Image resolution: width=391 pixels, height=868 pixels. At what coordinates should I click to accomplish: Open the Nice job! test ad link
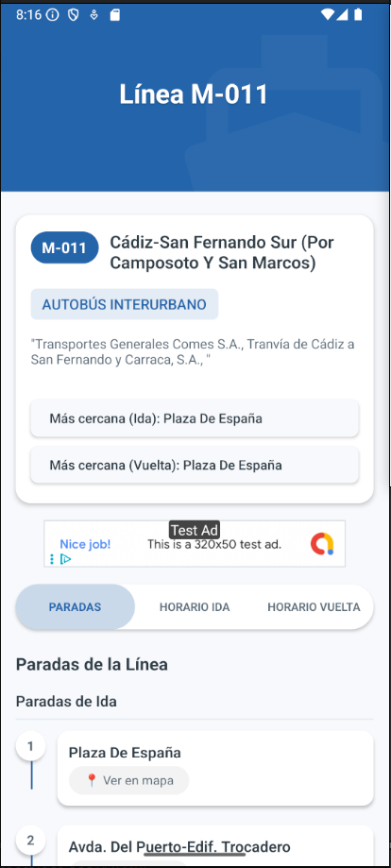pyautogui.click(x=85, y=544)
